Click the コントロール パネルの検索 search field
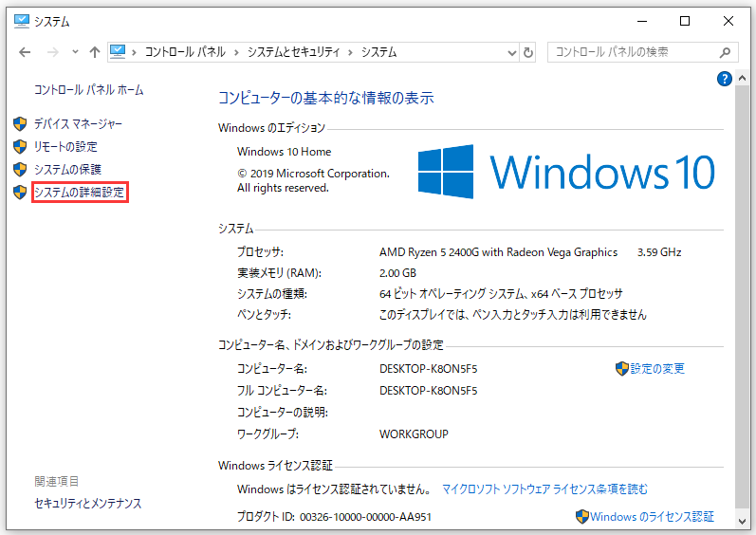 pos(631,52)
